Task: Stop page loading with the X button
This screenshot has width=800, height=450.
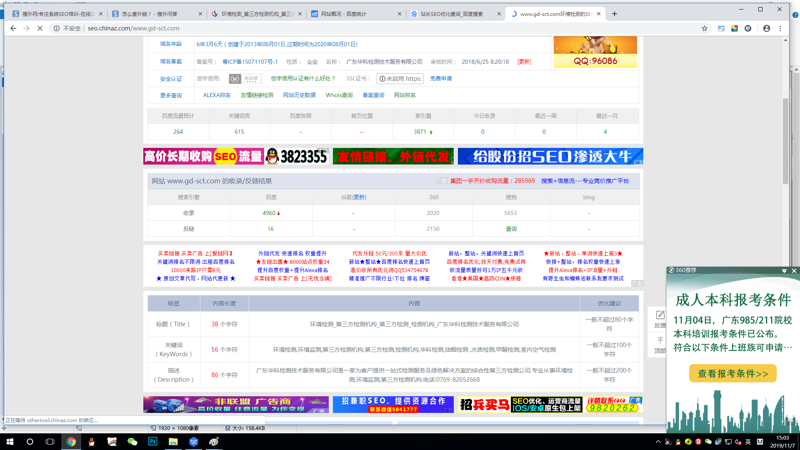Action: click(40, 28)
